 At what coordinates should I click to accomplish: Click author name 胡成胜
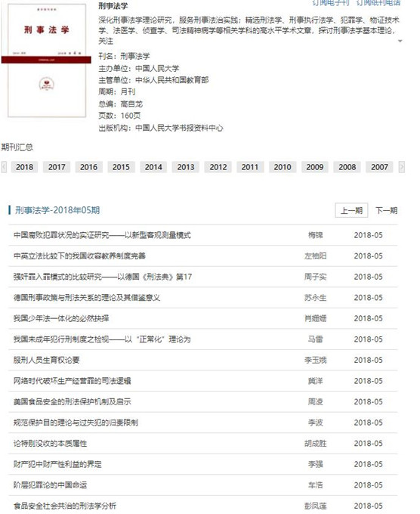tap(315, 444)
